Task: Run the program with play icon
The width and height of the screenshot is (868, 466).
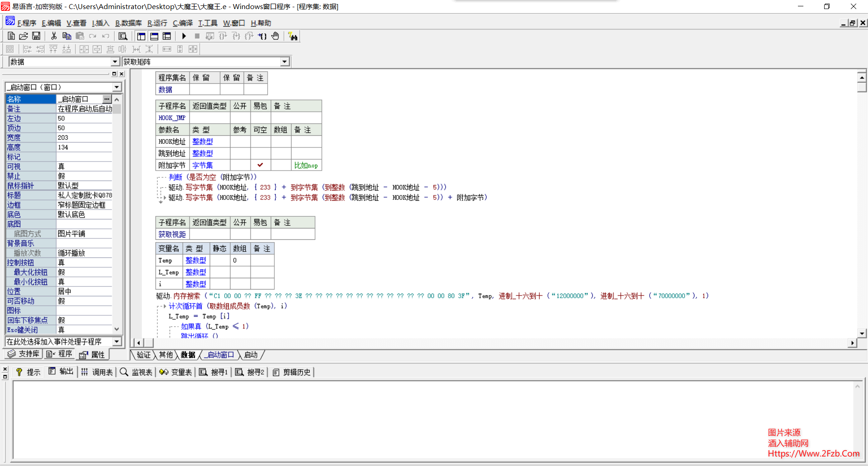Action: (184, 36)
